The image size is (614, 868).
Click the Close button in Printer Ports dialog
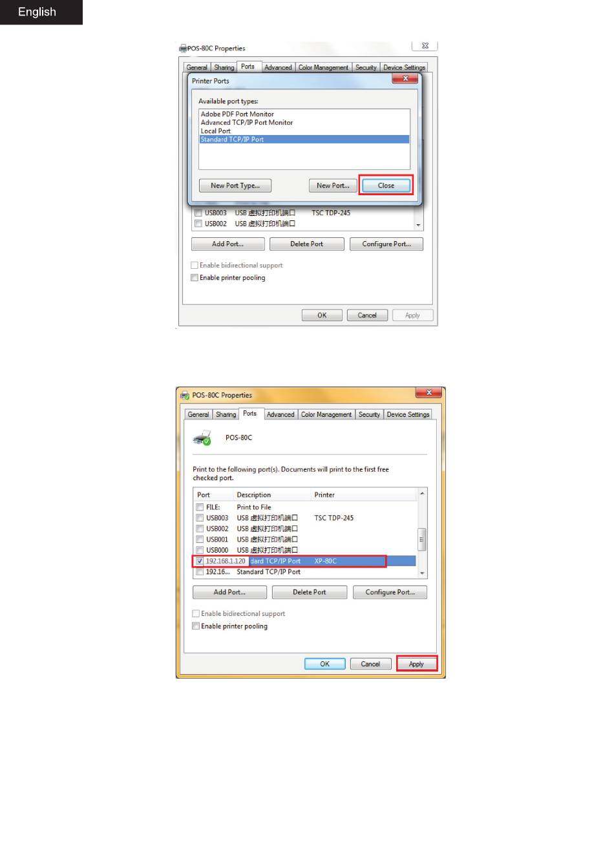coord(386,185)
